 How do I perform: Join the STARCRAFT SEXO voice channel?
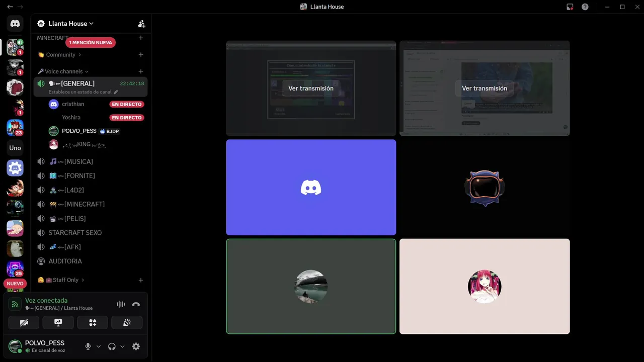click(91, 233)
